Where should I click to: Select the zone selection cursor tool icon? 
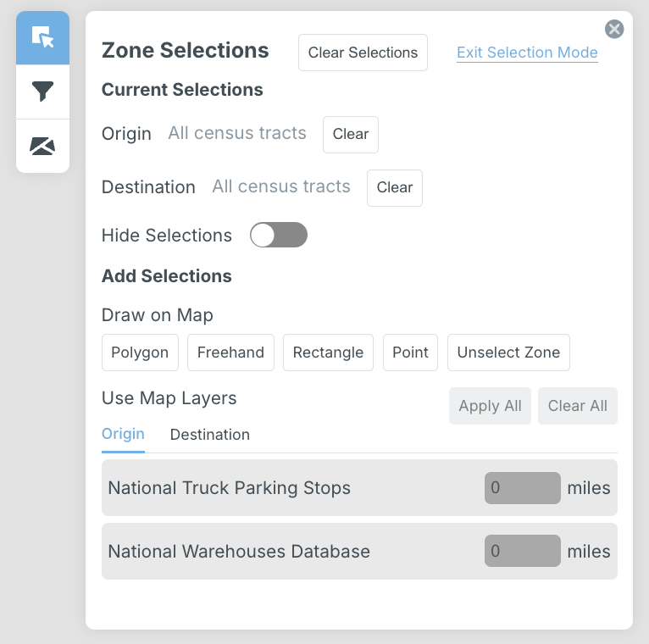42,38
